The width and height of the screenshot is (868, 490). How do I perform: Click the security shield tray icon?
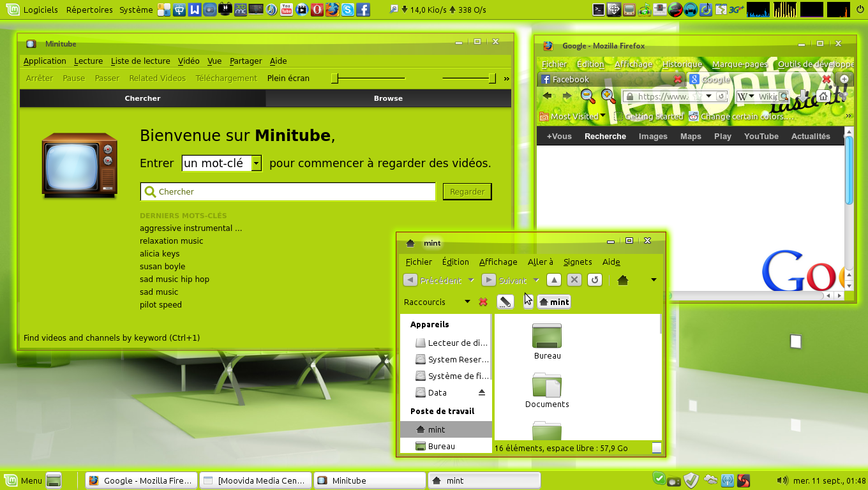691,480
